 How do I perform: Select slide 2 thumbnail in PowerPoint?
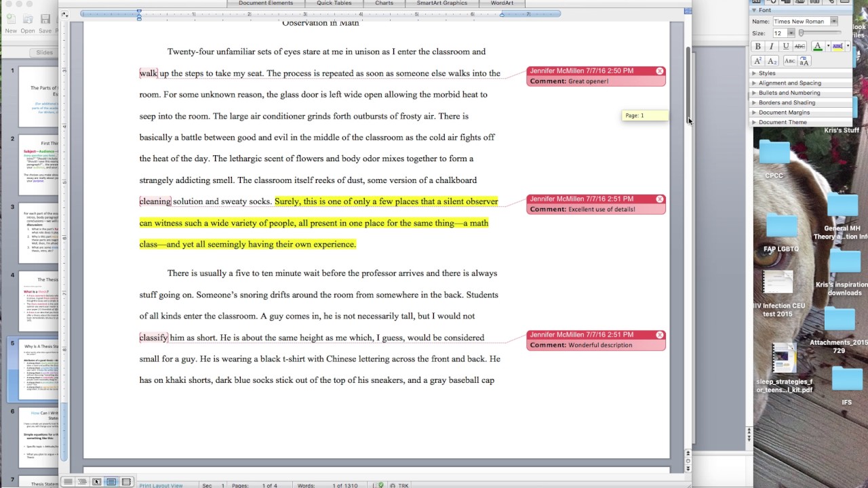(39, 165)
